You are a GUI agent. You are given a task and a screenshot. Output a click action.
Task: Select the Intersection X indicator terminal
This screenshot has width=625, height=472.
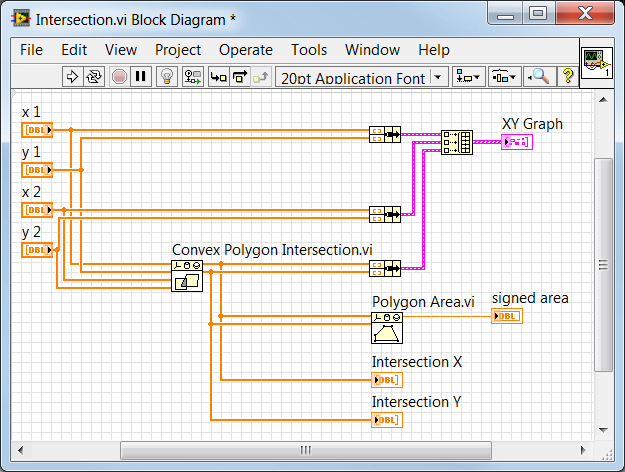pos(387,380)
